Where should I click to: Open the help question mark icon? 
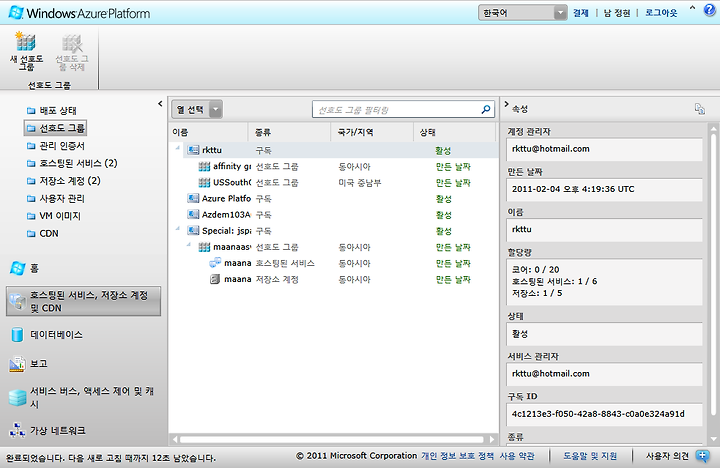709,10
